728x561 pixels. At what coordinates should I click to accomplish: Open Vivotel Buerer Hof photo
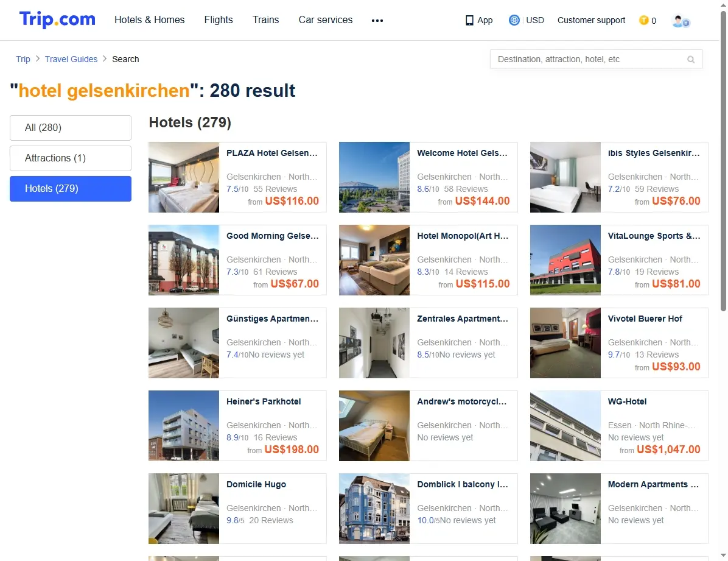click(565, 342)
